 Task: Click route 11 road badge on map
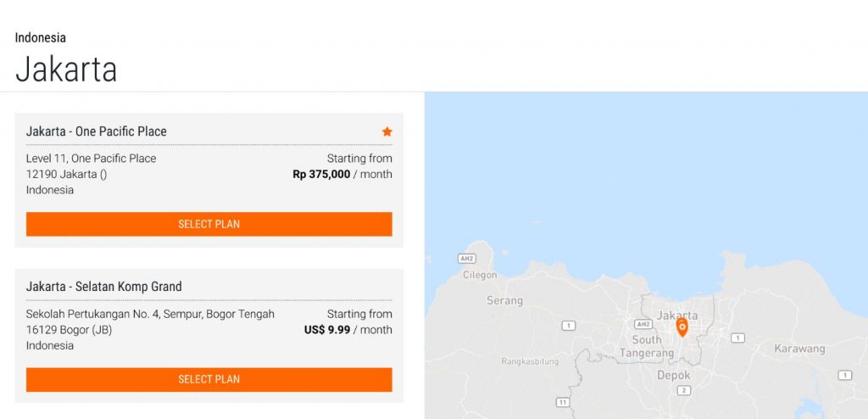click(x=564, y=402)
